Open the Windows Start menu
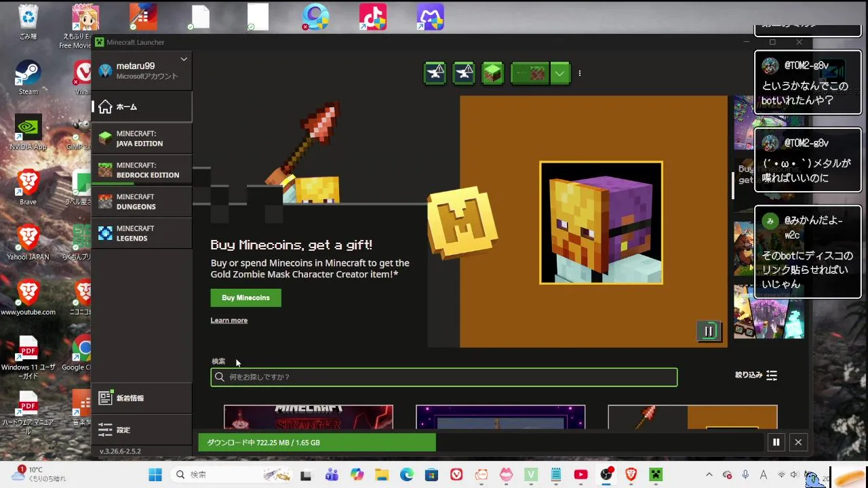 [x=155, y=474]
